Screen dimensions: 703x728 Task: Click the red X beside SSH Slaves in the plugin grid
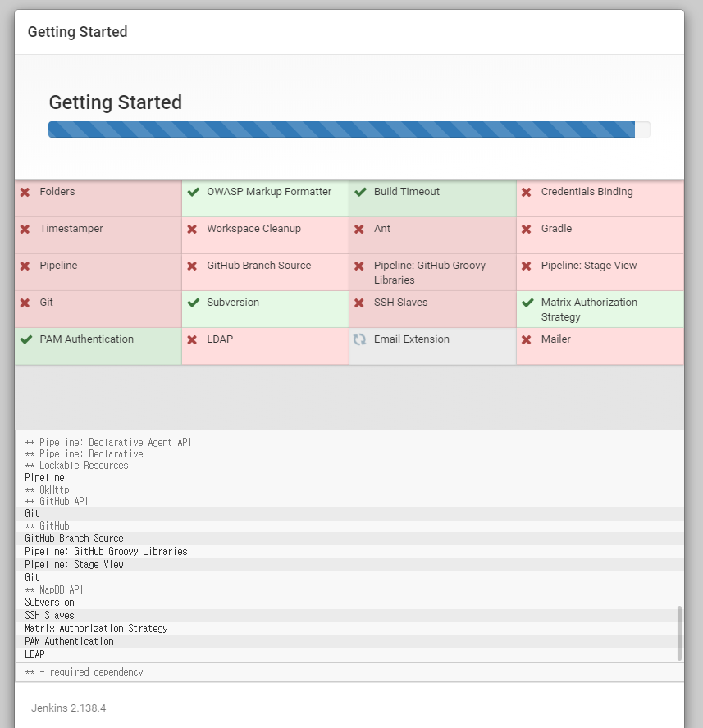(x=359, y=303)
